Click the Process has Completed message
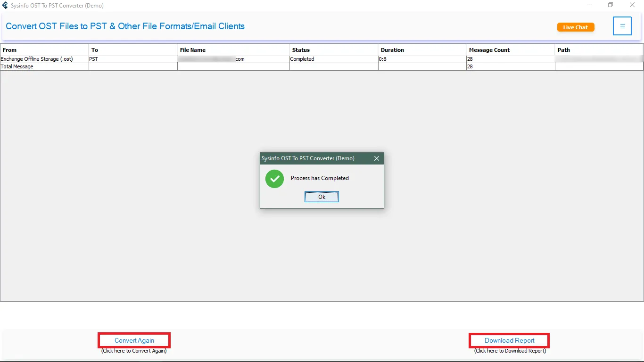 coord(320,178)
